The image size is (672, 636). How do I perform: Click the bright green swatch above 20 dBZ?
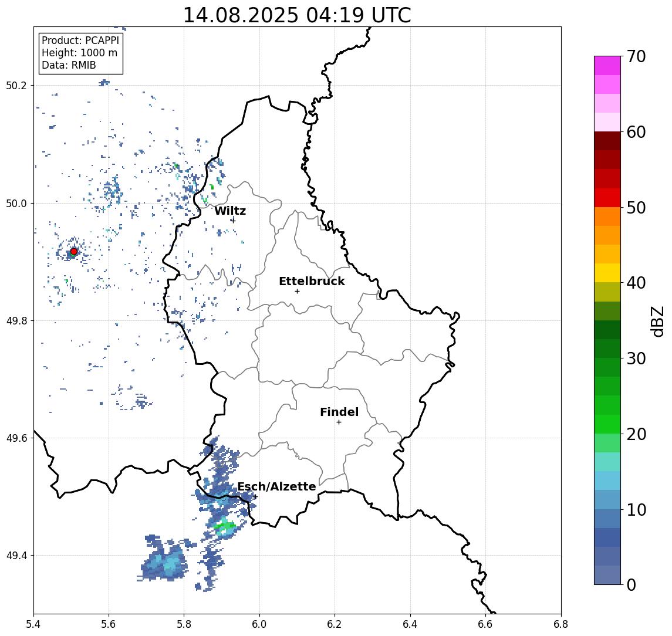pyautogui.click(x=607, y=424)
